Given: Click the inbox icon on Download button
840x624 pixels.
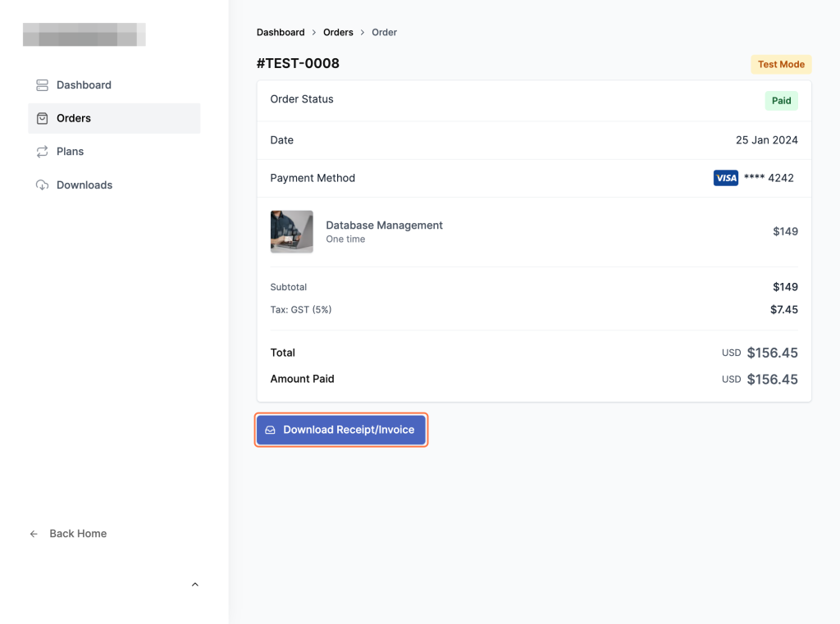Looking at the screenshot, I should click(270, 430).
